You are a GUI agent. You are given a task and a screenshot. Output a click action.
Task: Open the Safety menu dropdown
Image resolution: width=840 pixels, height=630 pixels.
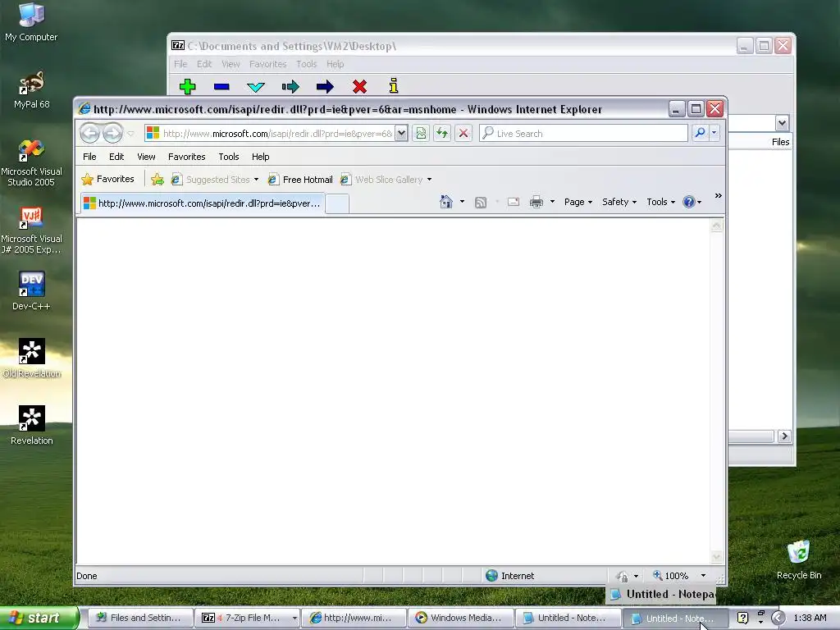click(619, 202)
